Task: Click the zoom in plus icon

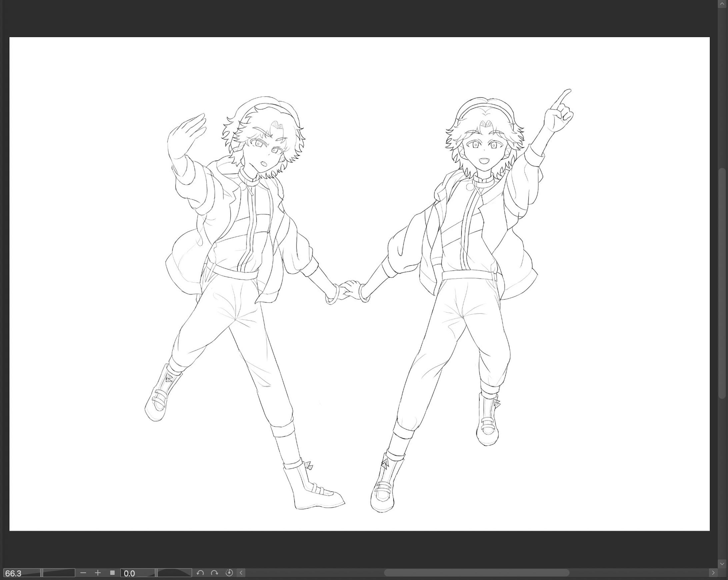Action: [x=98, y=573]
